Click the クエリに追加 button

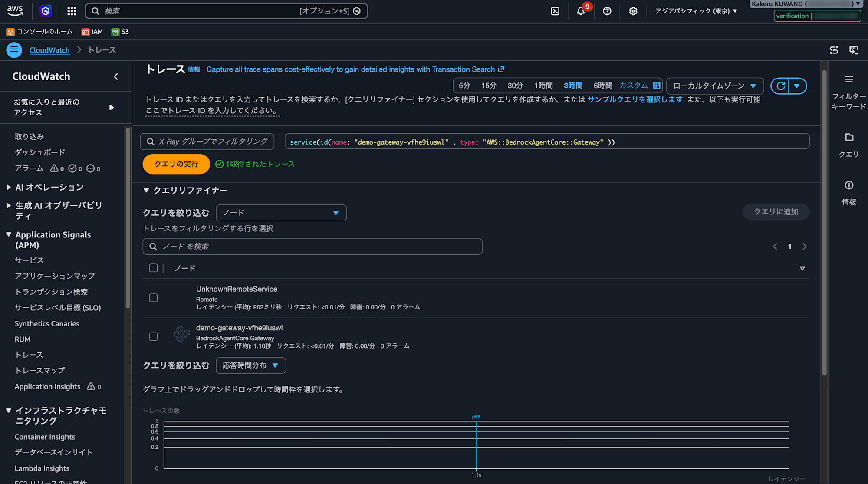[776, 212]
